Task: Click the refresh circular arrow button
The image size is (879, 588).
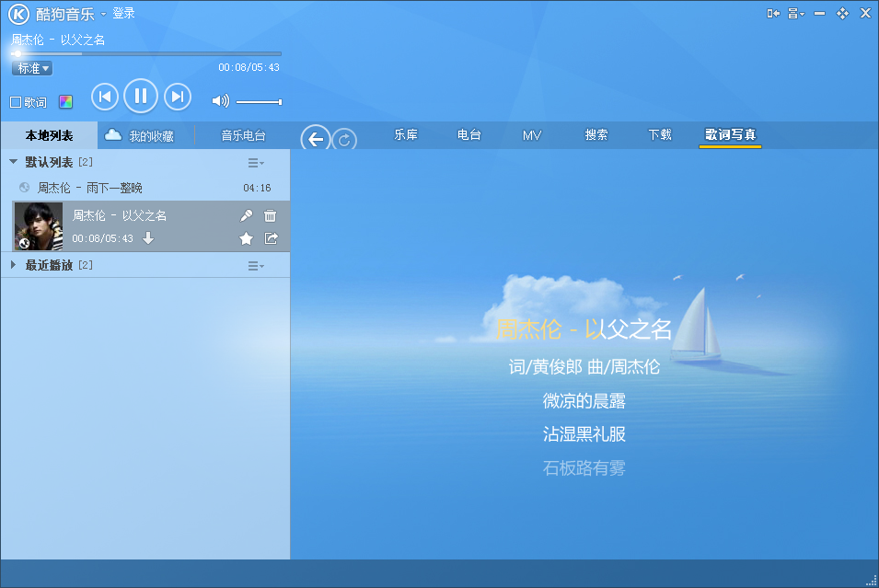Action: pyautogui.click(x=344, y=140)
